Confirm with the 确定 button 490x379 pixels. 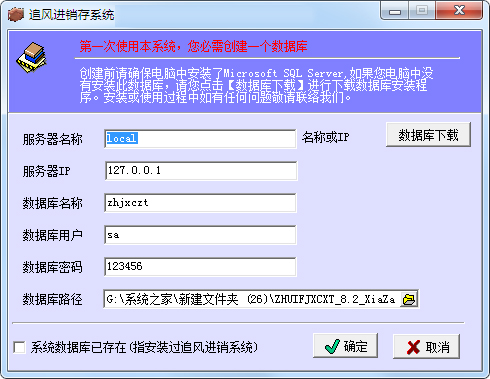(x=345, y=346)
